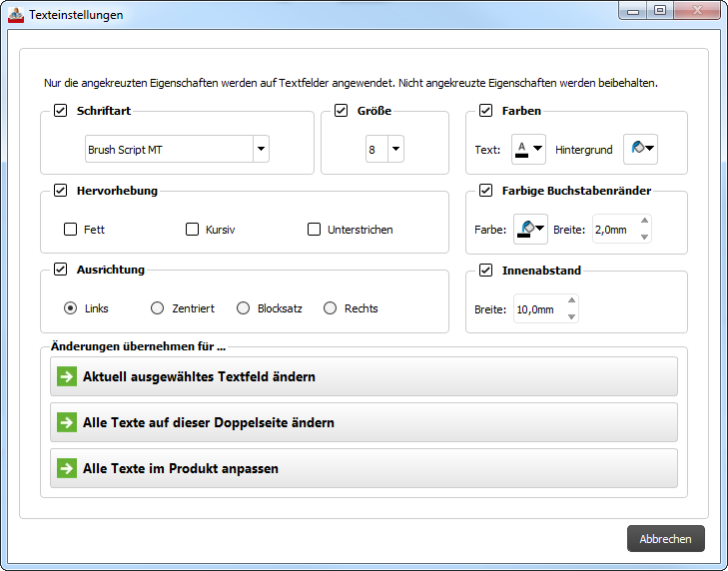Viewport: 728px width, 571px height.
Task: Click the green arrow icon beside 'Aktuell ausgewähltes Textfeld ändern'
Action: (67, 376)
